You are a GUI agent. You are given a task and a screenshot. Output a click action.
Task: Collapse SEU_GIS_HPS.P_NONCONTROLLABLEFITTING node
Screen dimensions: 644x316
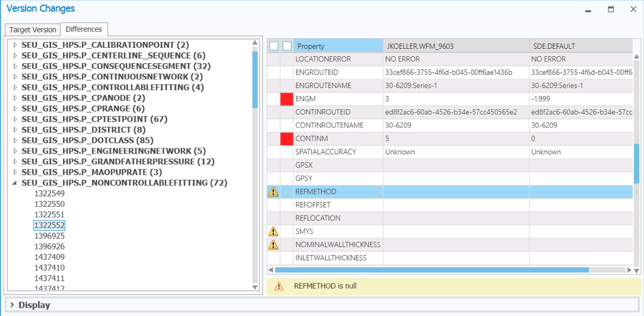click(x=15, y=183)
